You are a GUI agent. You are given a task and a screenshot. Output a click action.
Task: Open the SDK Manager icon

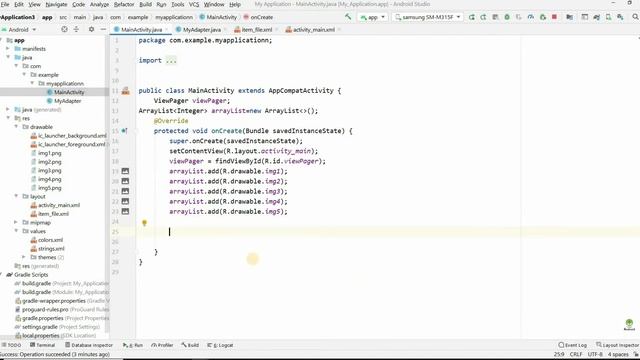coord(620,17)
